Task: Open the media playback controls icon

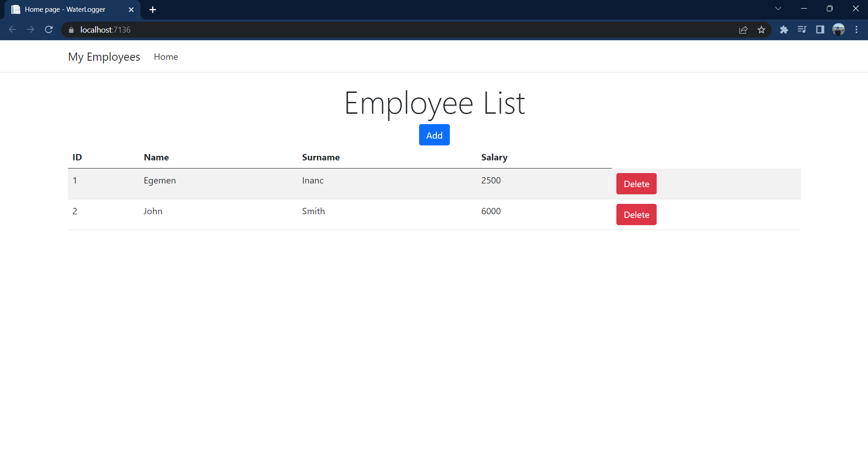Action: click(802, 29)
